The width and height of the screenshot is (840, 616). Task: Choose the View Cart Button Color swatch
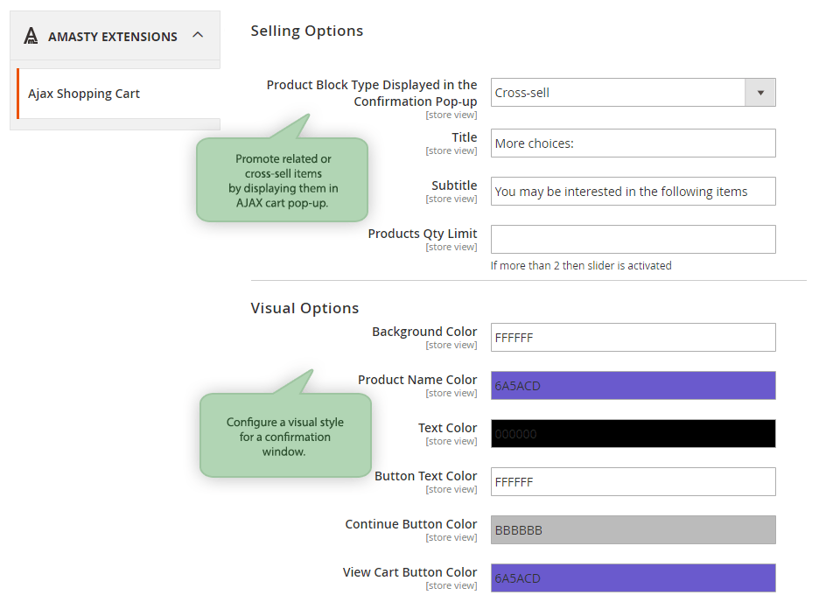pos(633,578)
